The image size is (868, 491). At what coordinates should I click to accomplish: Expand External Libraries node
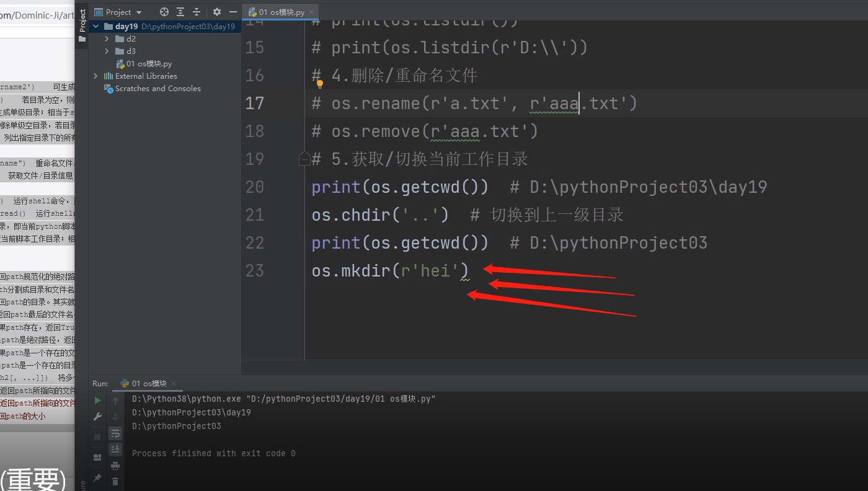pos(95,76)
